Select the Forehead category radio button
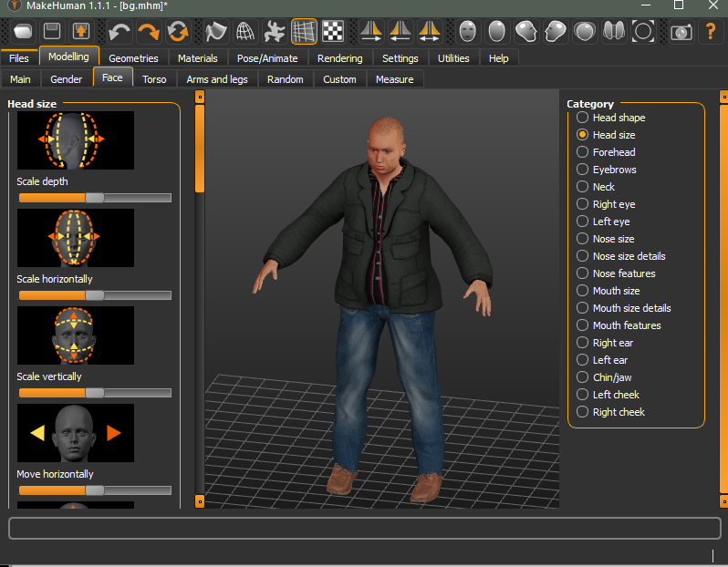Screen dimensions: 728x567 coord(583,152)
